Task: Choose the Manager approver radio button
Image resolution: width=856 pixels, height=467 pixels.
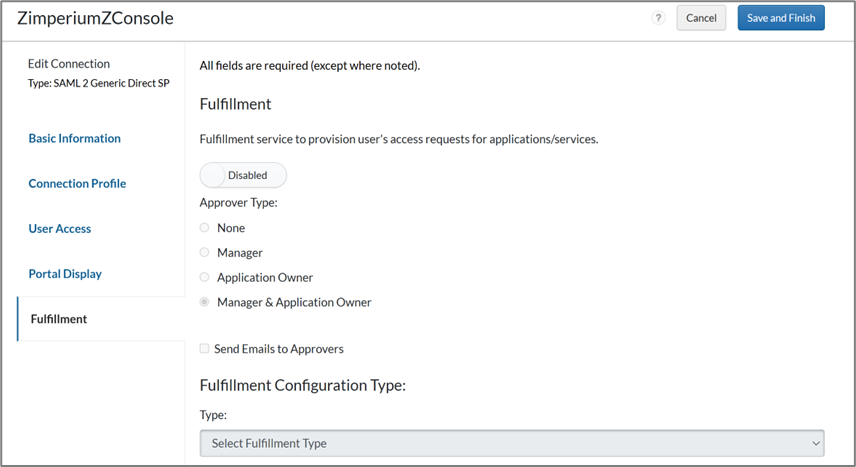Action: (205, 253)
